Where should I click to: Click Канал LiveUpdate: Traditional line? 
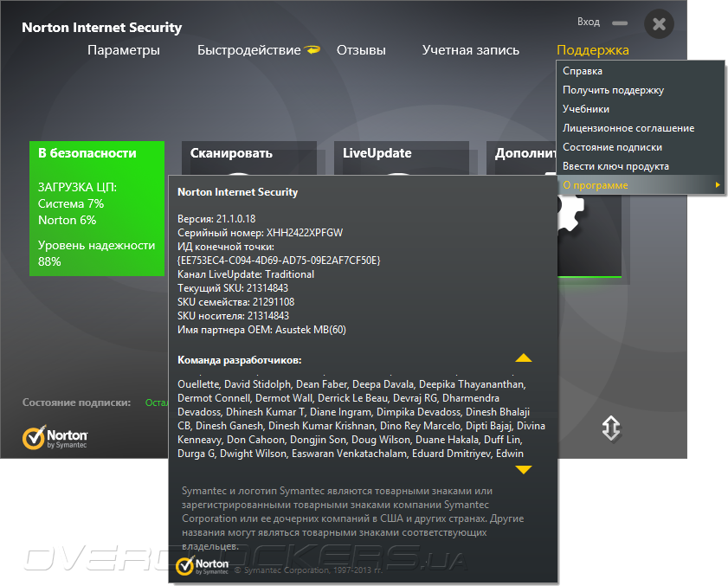246,274
